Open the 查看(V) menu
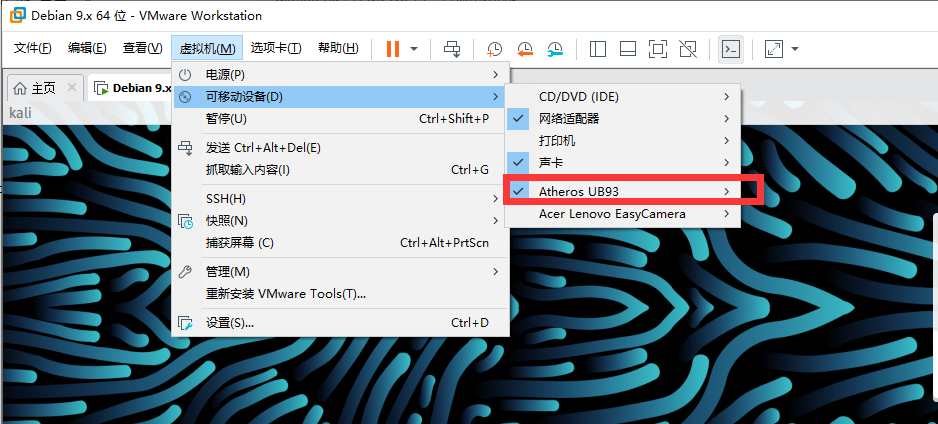This screenshot has height=424, width=938. pyautogui.click(x=142, y=48)
